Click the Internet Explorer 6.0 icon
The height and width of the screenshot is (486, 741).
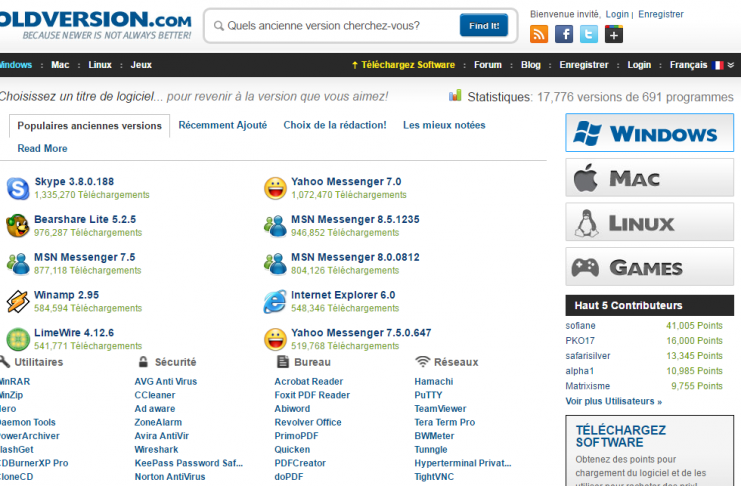click(x=276, y=302)
